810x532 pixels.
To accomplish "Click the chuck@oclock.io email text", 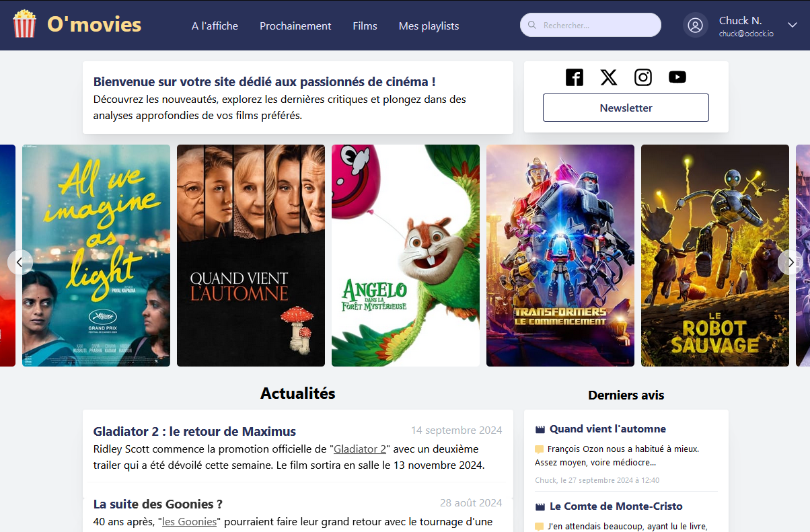I will pyautogui.click(x=746, y=34).
